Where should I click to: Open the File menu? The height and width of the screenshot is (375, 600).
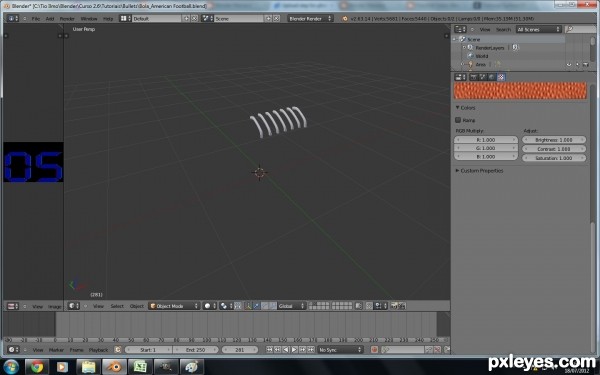[x=36, y=18]
